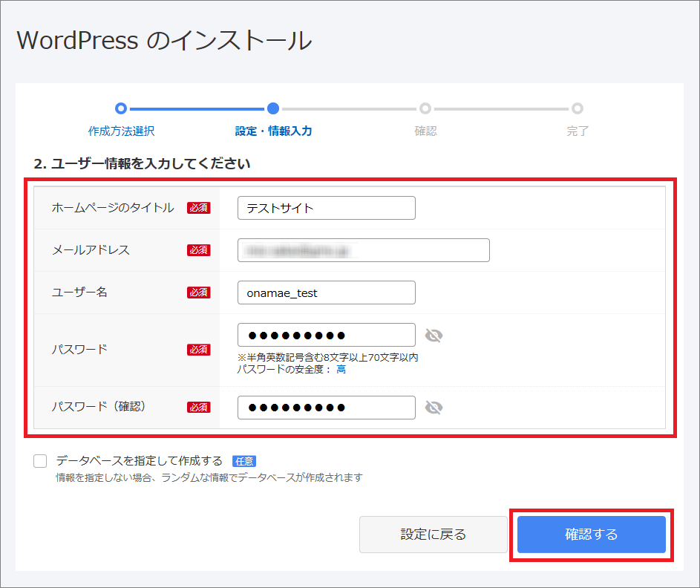Click the heading 2. ユーザー情報を入力してください
This screenshot has height=588, width=700.
142,164
